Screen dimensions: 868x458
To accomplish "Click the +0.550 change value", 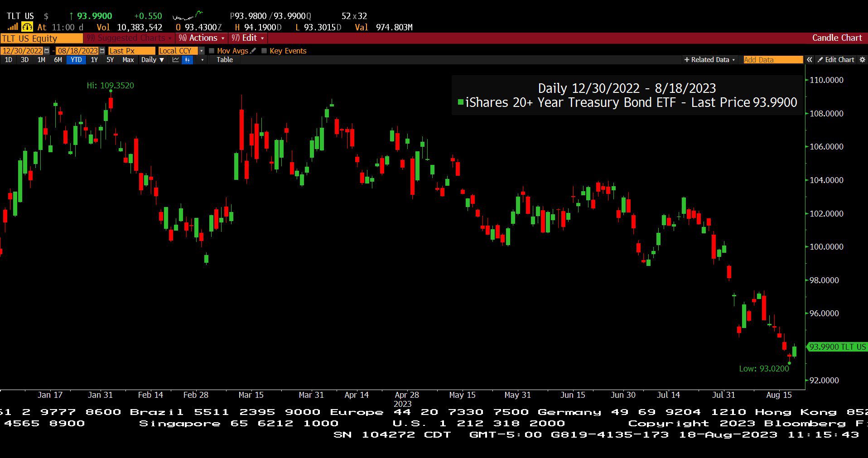I will point(148,16).
